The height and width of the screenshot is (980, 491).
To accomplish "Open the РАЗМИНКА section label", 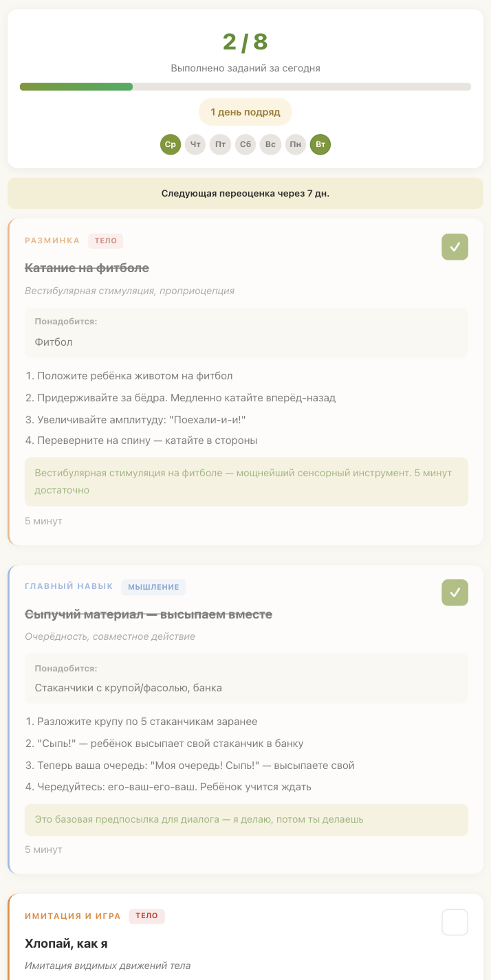I will 51,241.
